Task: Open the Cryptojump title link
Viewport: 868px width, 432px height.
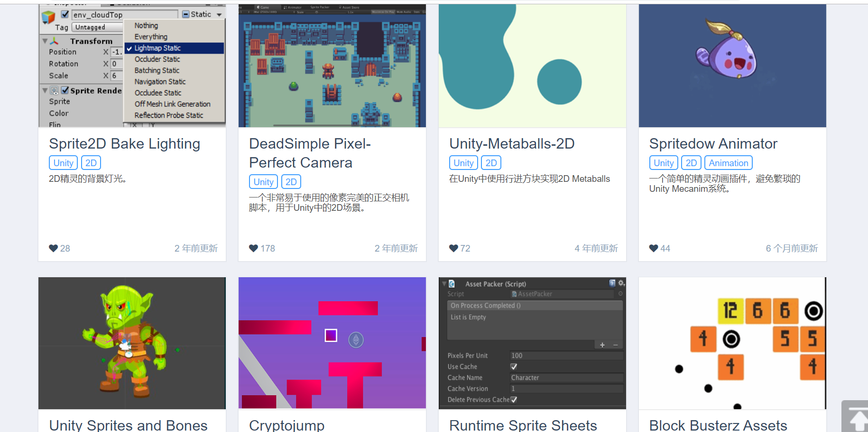Action: 286,425
